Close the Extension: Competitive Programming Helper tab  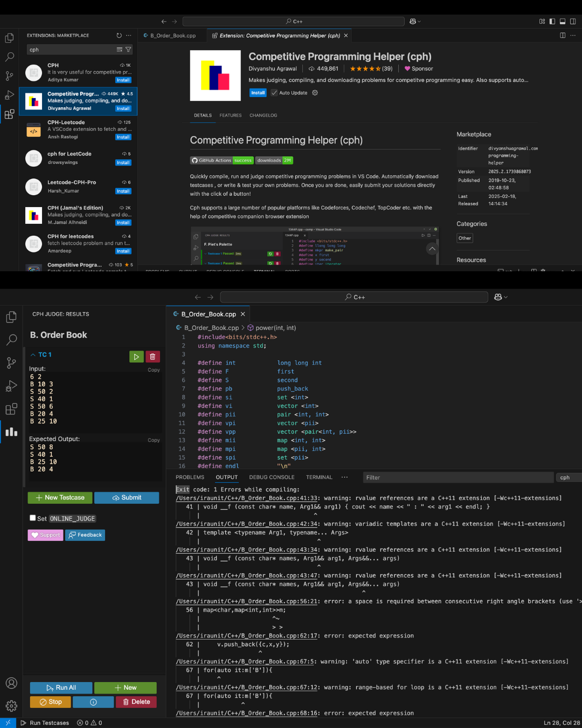(346, 36)
